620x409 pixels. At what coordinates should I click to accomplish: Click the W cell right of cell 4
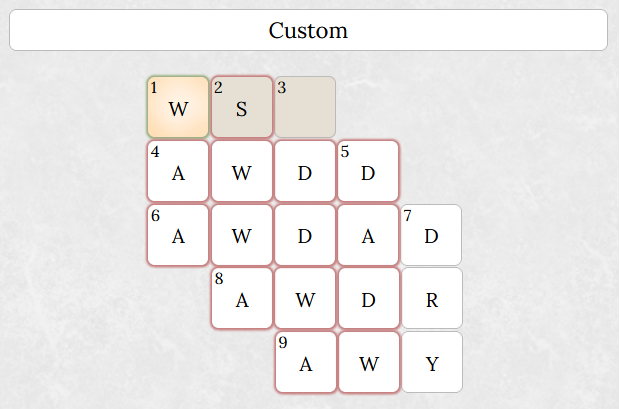pos(242,171)
